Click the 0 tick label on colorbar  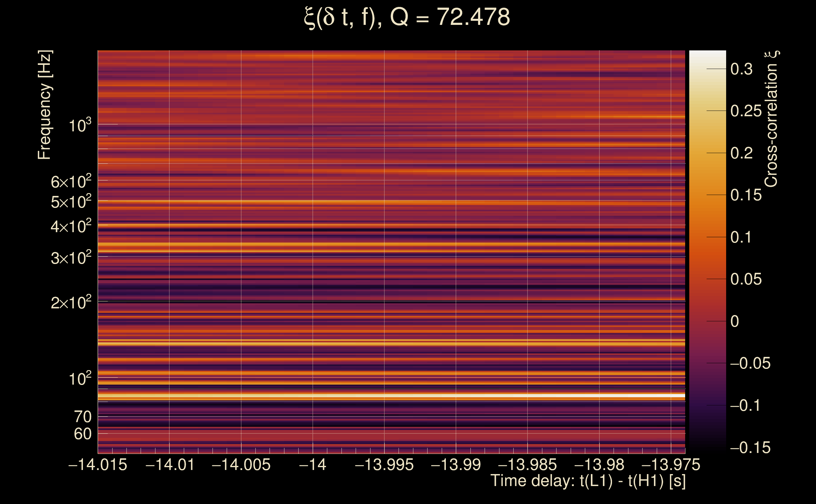click(x=735, y=321)
